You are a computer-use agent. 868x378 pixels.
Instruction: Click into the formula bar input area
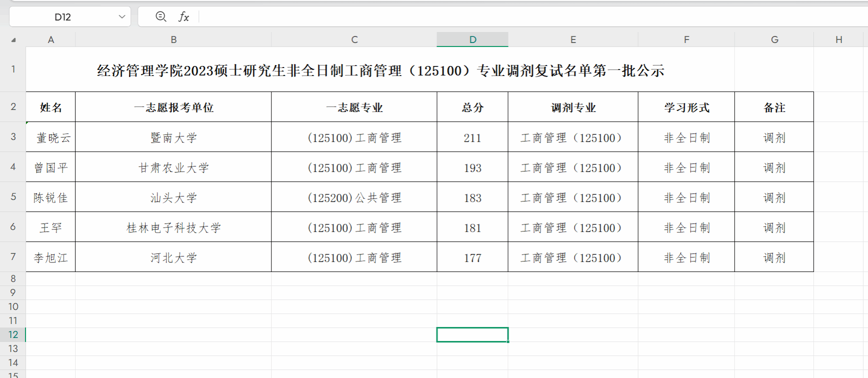click(501, 17)
